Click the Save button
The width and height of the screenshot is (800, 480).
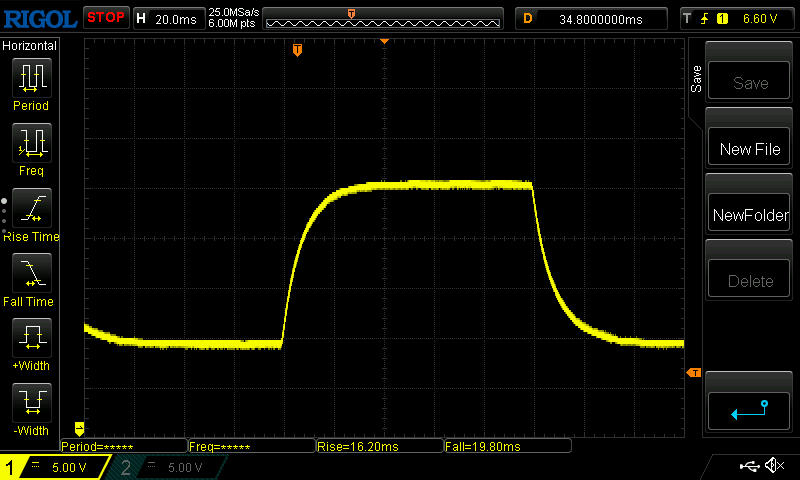(749, 81)
